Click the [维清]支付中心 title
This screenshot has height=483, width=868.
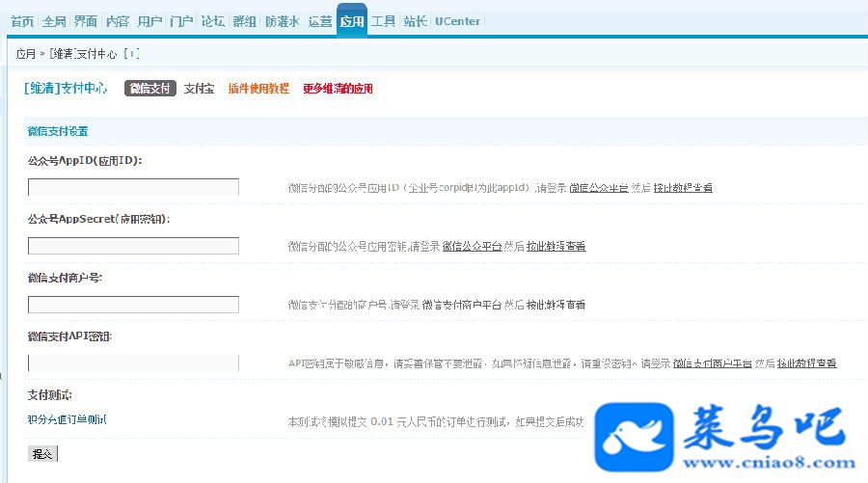(x=66, y=89)
